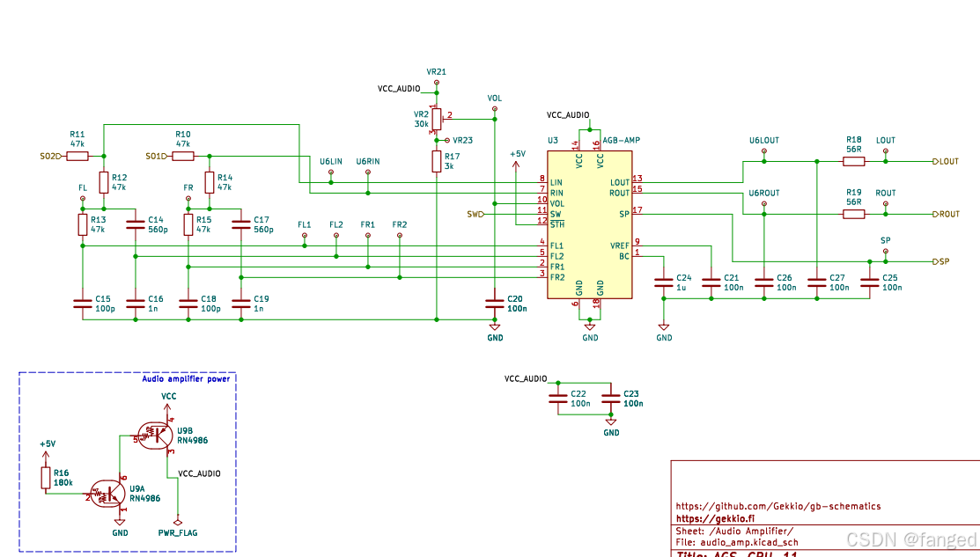Select the U3 AGB-AMP chip body

[x=589, y=224]
